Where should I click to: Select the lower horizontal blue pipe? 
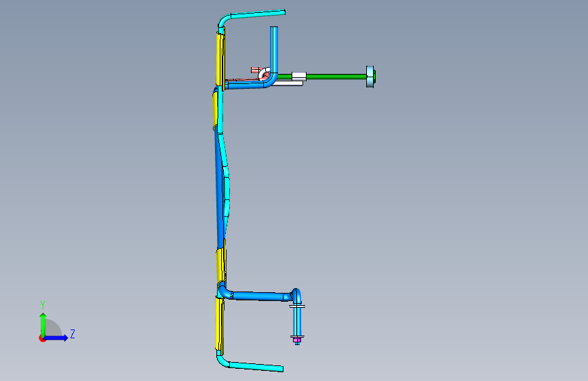point(259,296)
